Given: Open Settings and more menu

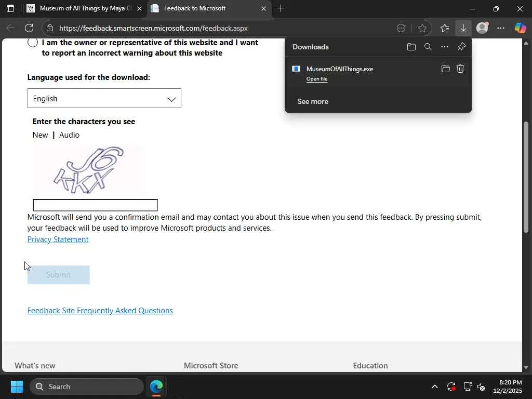Looking at the screenshot, I should coord(501,28).
